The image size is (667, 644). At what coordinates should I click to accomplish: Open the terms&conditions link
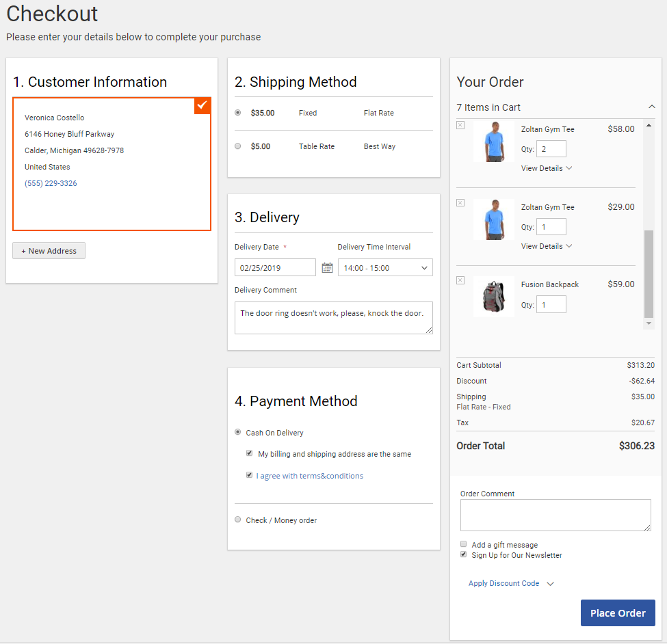[x=310, y=476]
